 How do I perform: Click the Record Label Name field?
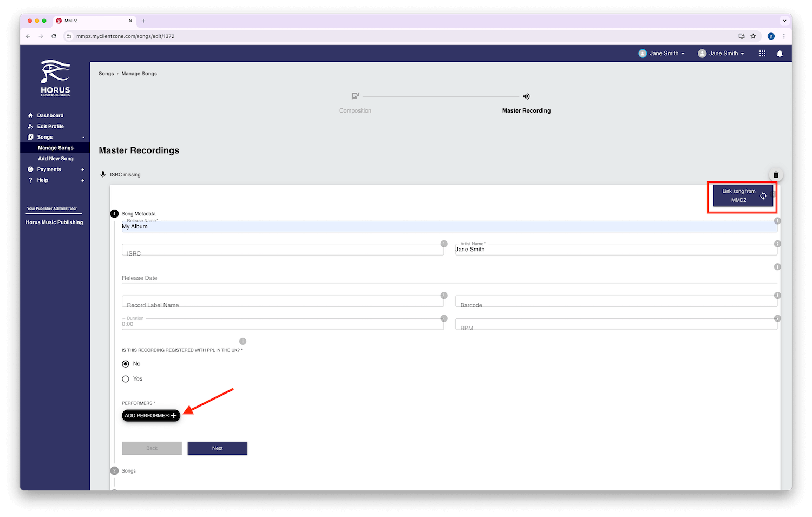pyautogui.click(x=283, y=302)
